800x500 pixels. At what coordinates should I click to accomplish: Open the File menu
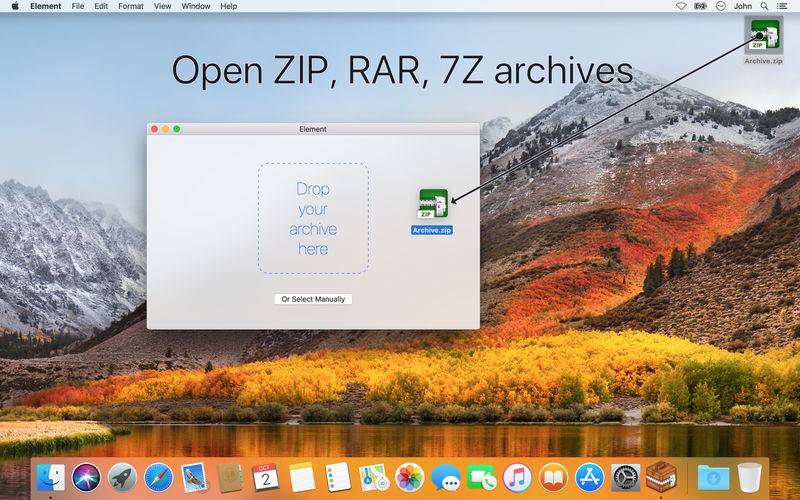point(78,6)
